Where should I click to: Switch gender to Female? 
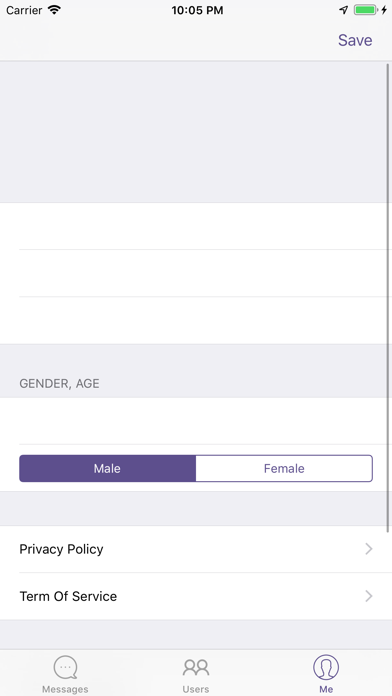click(x=284, y=468)
